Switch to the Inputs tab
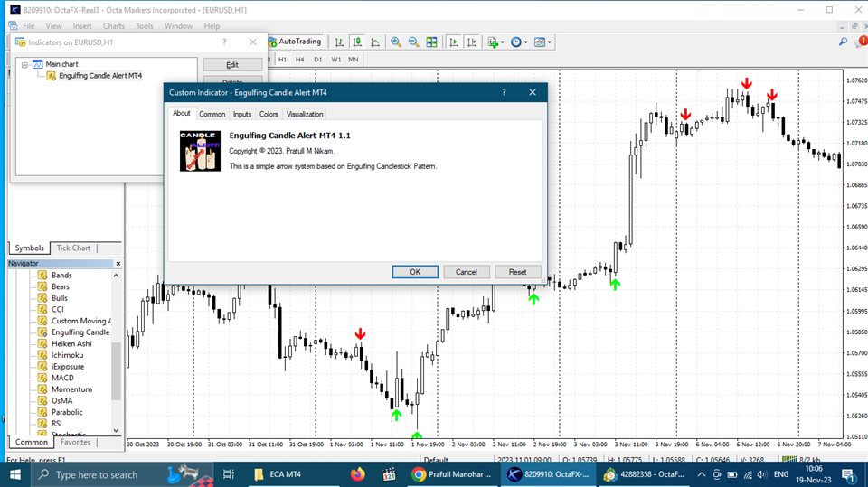The height and width of the screenshot is (487, 868). [242, 114]
